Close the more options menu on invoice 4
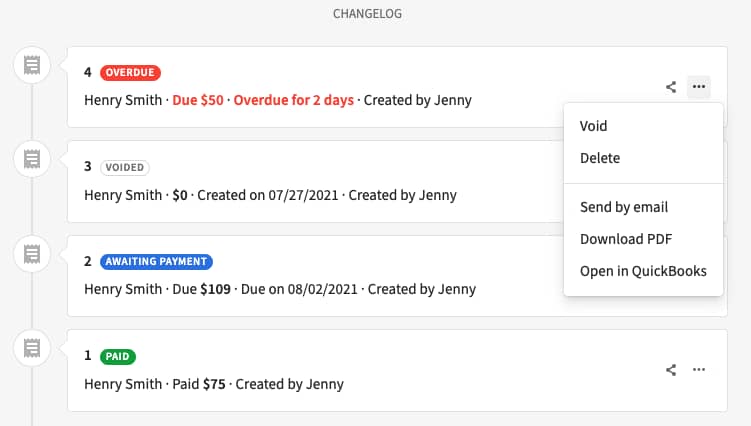751x426 pixels. pyautogui.click(x=699, y=87)
